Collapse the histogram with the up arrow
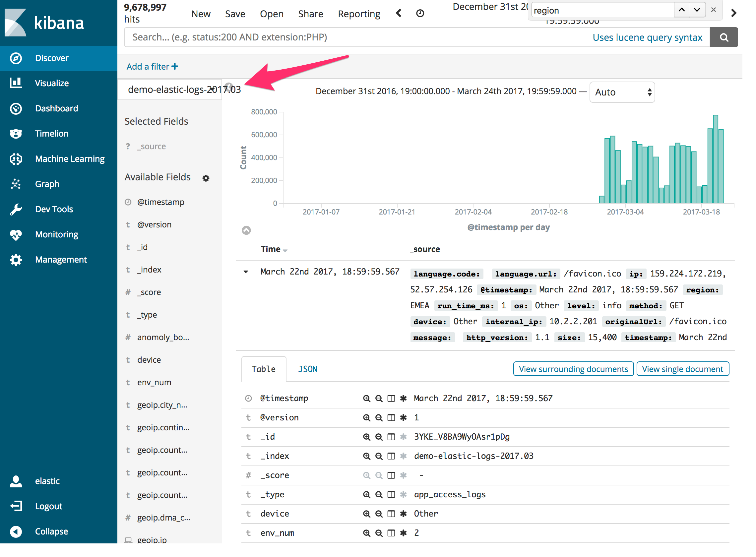756x557 pixels. pyautogui.click(x=246, y=230)
